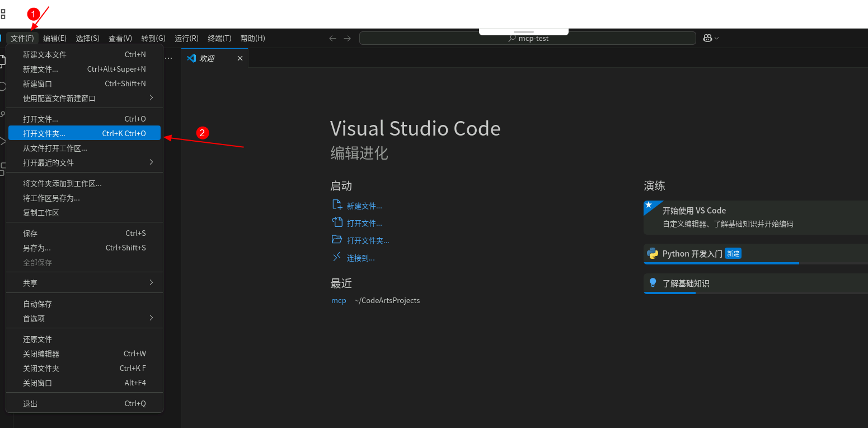The height and width of the screenshot is (428, 868).
Task: Click the mcp-test command center search box
Action: click(527, 38)
